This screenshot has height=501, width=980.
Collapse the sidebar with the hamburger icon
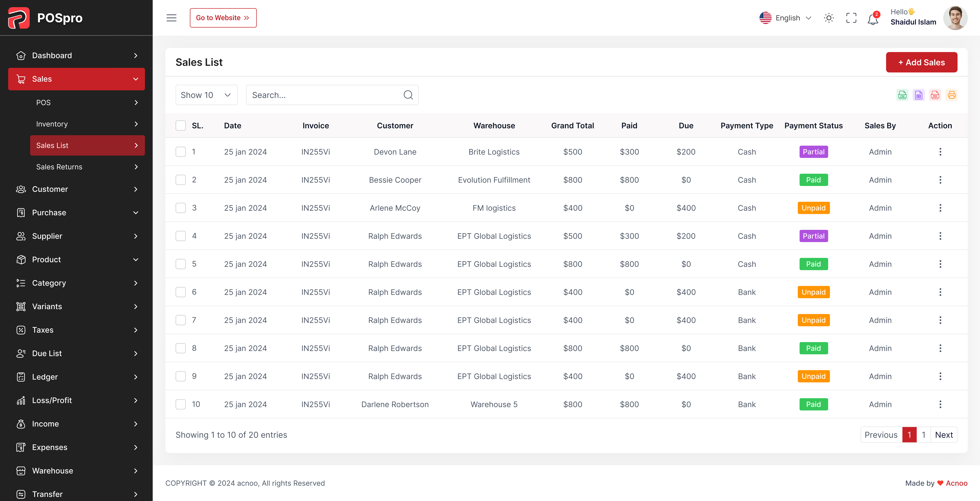(171, 18)
